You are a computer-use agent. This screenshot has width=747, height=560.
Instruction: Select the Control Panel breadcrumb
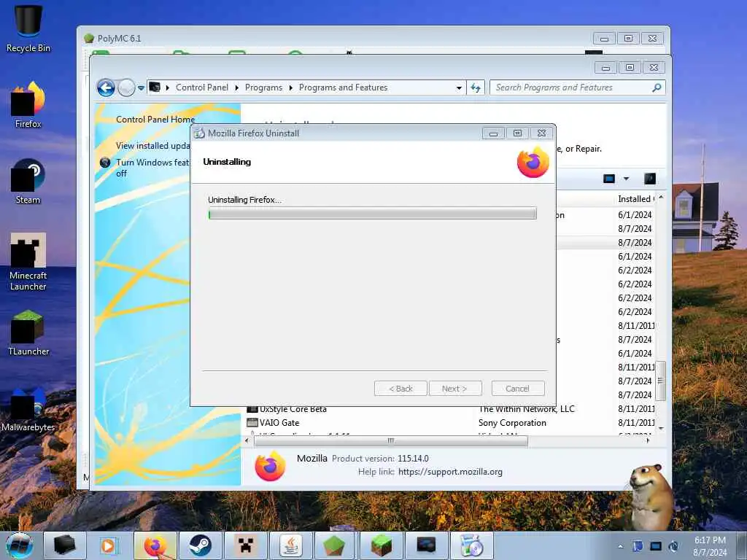(202, 87)
